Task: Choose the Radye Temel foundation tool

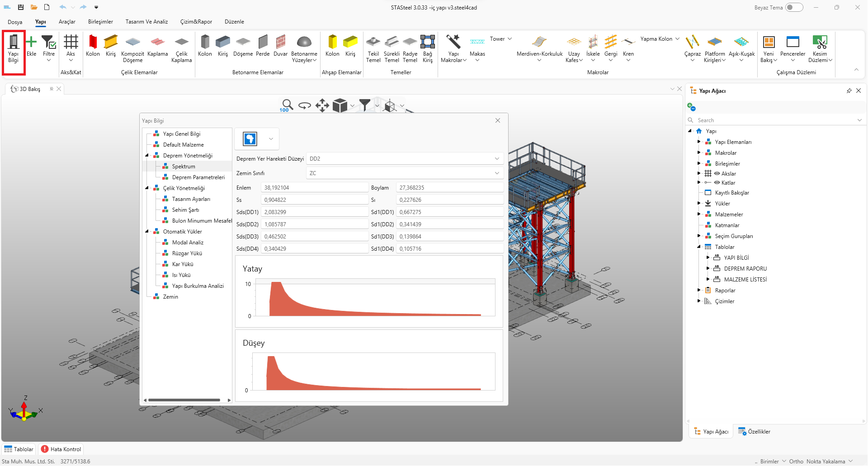Action: click(x=410, y=46)
